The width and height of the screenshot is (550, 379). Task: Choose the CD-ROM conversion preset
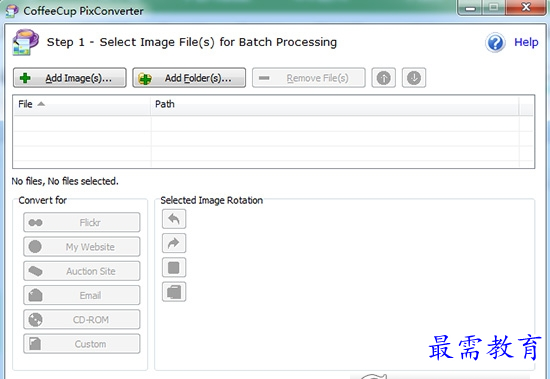tap(82, 319)
